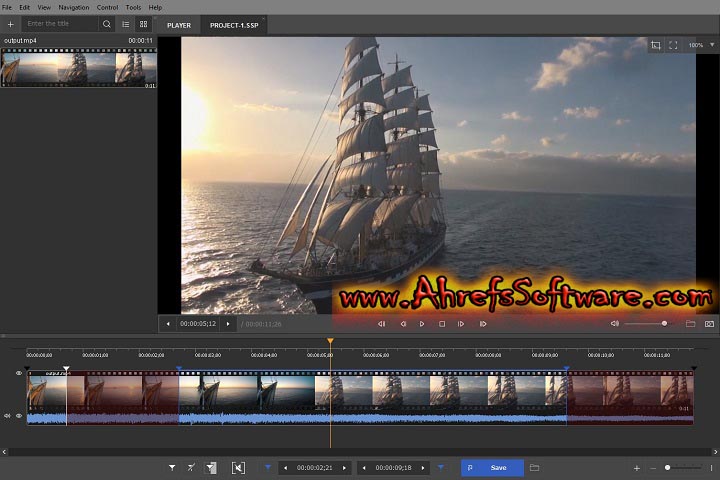Toggle video track visibility eye

[x=18, y=373]
